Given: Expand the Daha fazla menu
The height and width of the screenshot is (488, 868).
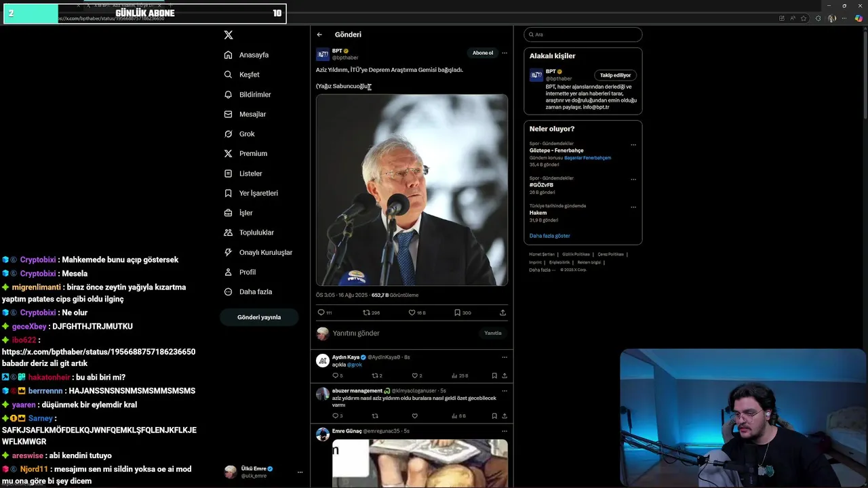Looking at the screenshot, I should 248,291.
